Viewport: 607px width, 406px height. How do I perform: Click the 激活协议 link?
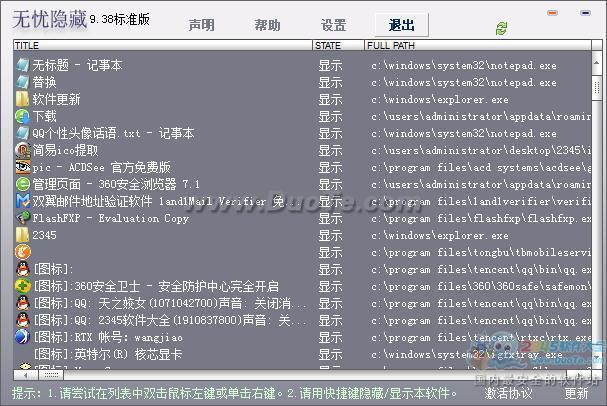(508, 393)
